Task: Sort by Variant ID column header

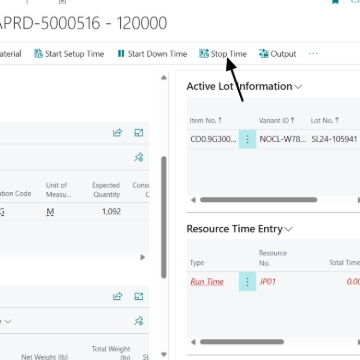Action: coord(277,120)
